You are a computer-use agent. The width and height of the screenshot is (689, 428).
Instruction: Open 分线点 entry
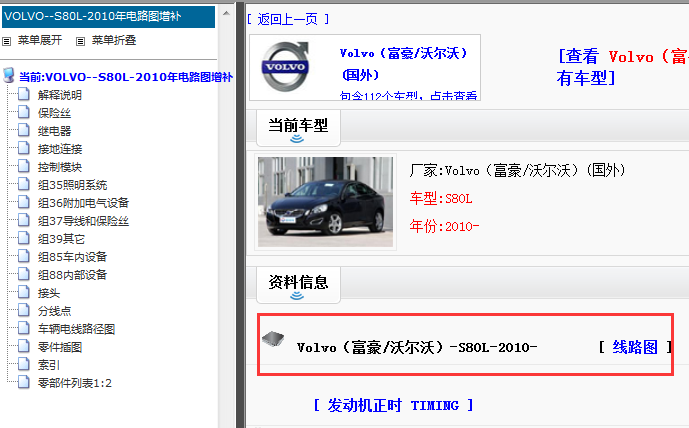pos(54,311)
